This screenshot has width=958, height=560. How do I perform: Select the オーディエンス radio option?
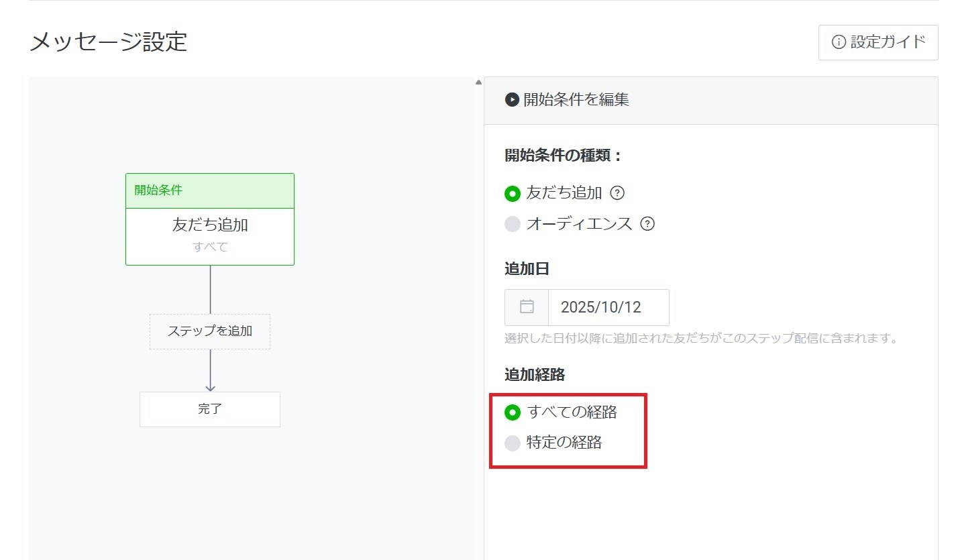tap(513, 223)
